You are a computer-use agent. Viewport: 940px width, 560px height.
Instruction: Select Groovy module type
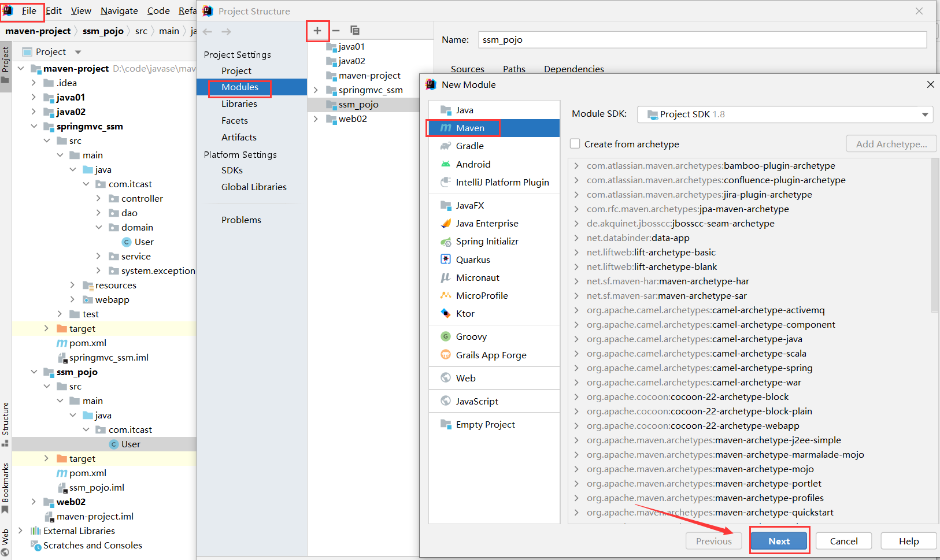(494, 336)
